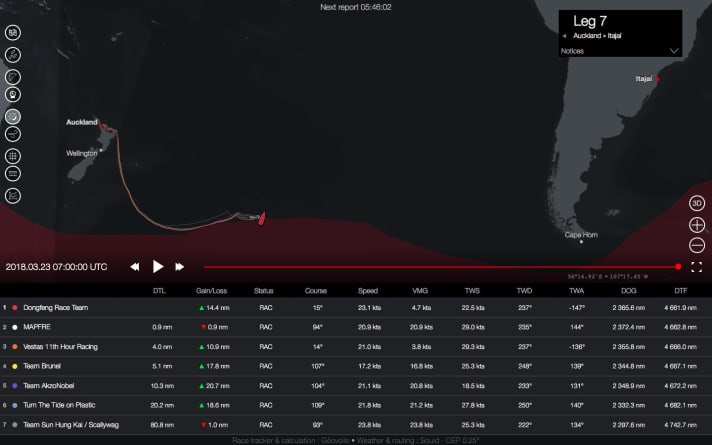Viewport: 712px width, 445px height.
Task: Zoom out with the minus button
Action: pyautogui.click(x=697, y=246)
